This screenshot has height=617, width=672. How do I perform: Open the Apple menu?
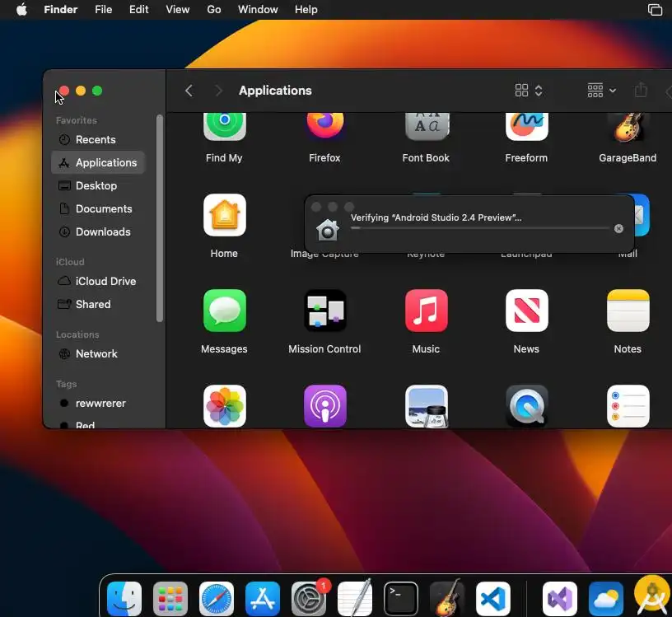(x=21, y=9)
